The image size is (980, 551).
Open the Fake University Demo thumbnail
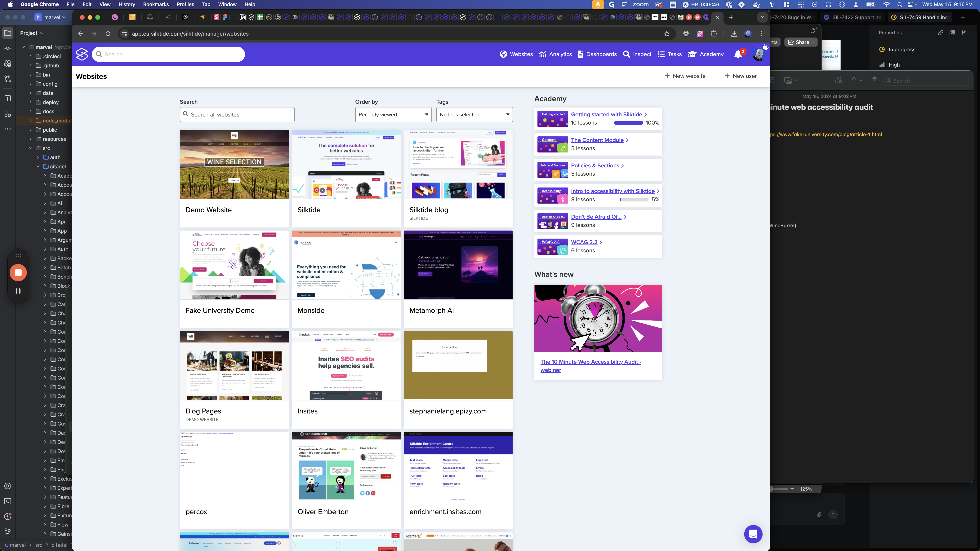click(234, 265)
